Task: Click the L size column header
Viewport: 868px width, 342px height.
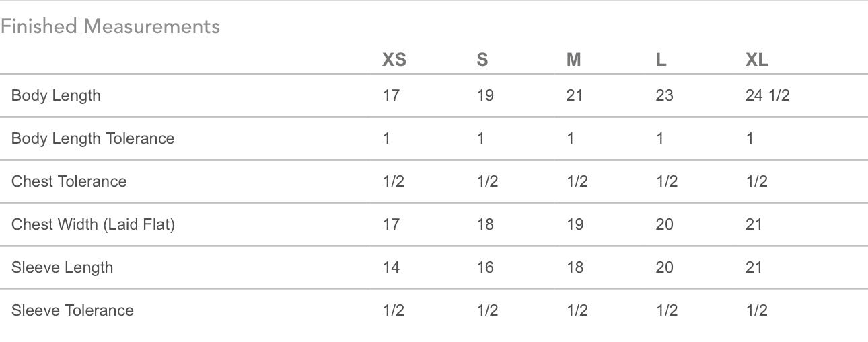Action: pyautogui.click(x=661, y=60)
